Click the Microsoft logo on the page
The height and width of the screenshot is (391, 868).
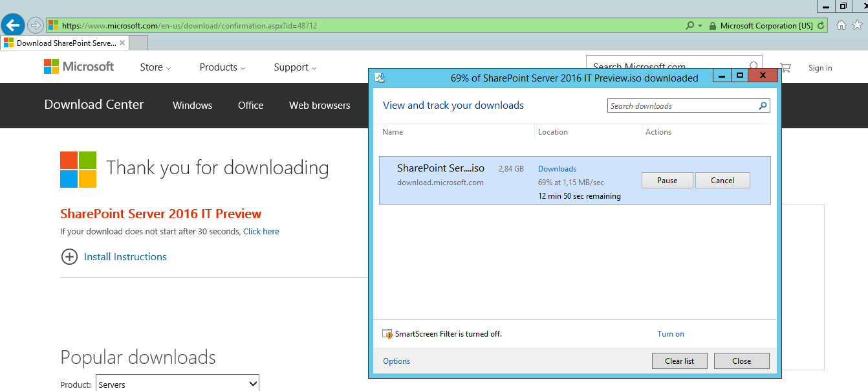(79, 66)
